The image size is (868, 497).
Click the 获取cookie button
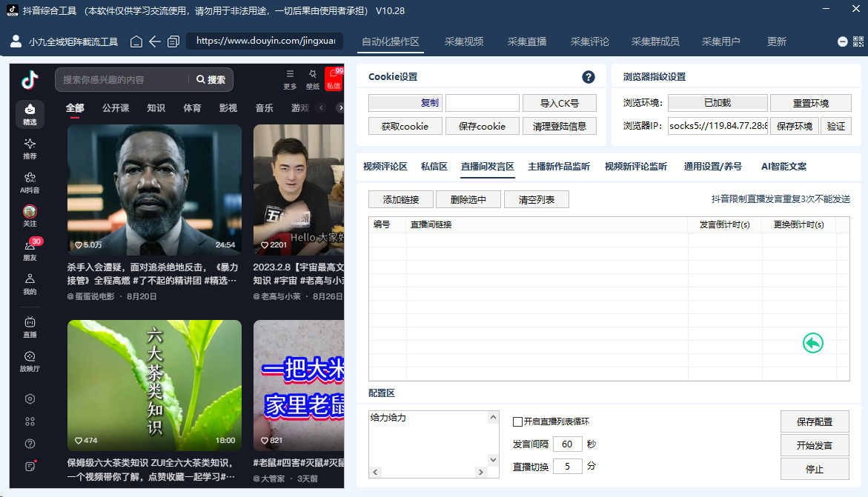pos(405,126)
